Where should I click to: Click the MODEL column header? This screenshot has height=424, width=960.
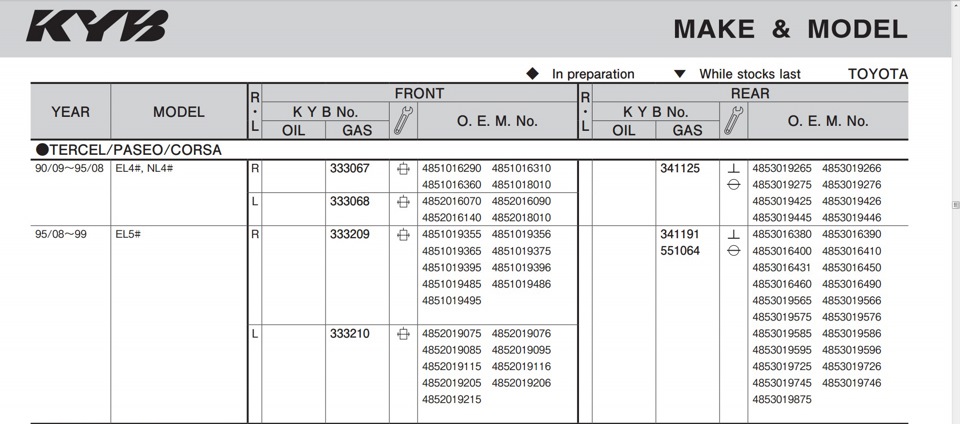coord(179,112)
